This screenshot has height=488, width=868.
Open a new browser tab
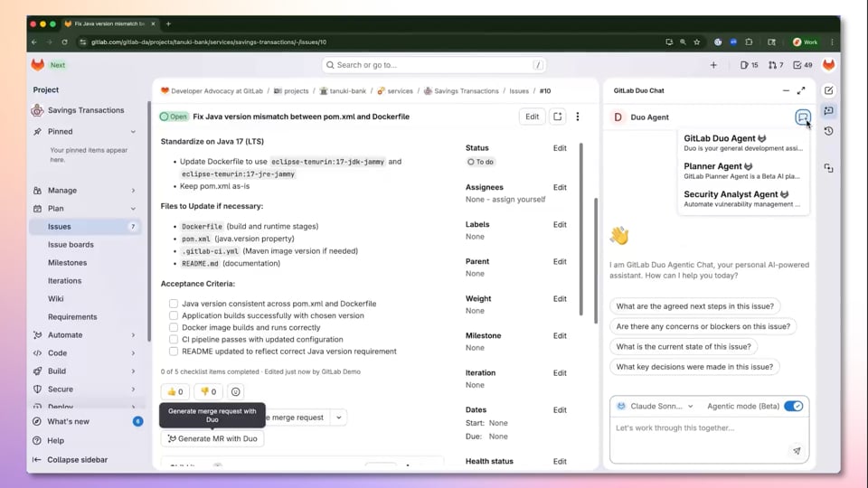[168, 23]
